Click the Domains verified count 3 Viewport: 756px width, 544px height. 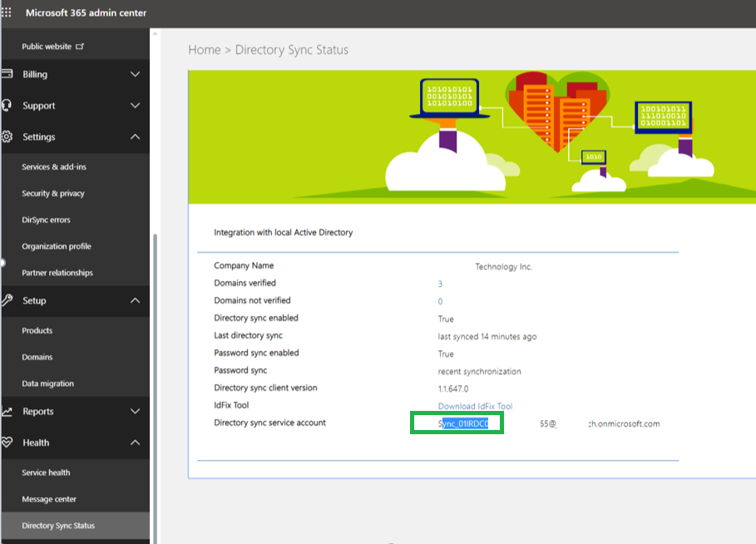pos(440,284)
